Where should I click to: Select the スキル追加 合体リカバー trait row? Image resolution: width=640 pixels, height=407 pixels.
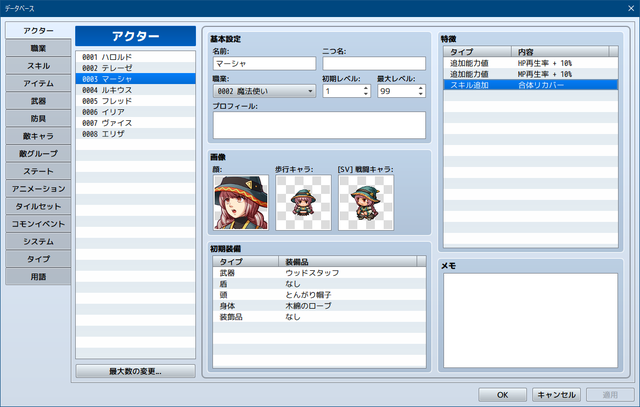pyautogui.click(x=531, y=85)
